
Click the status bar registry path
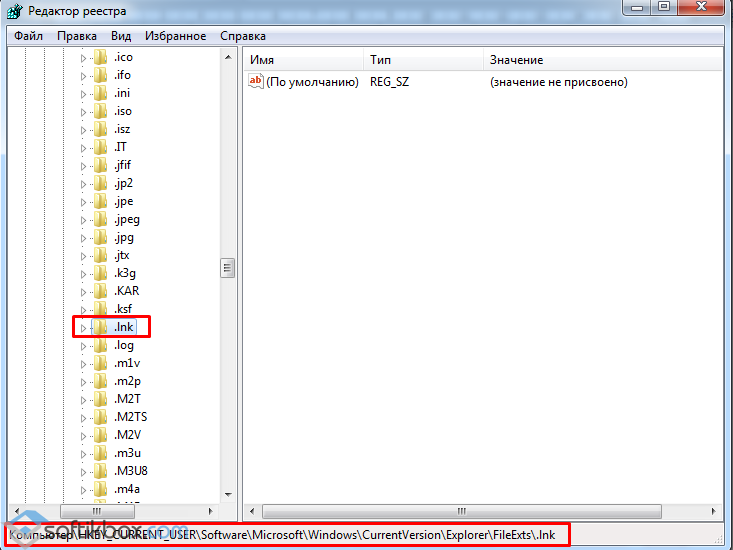point(282,535)
